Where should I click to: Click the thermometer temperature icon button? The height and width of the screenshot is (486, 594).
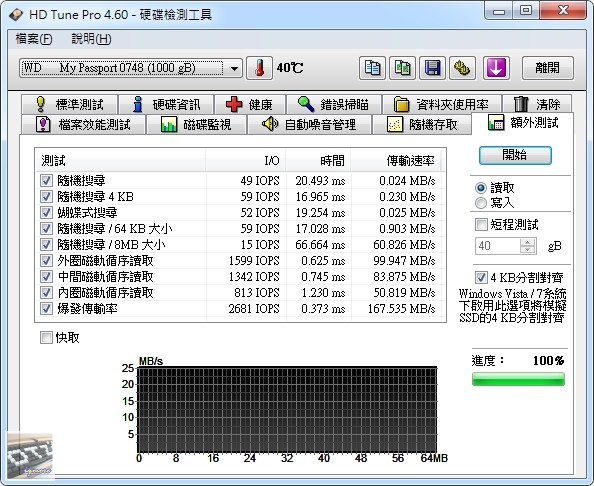pos(259,68)
